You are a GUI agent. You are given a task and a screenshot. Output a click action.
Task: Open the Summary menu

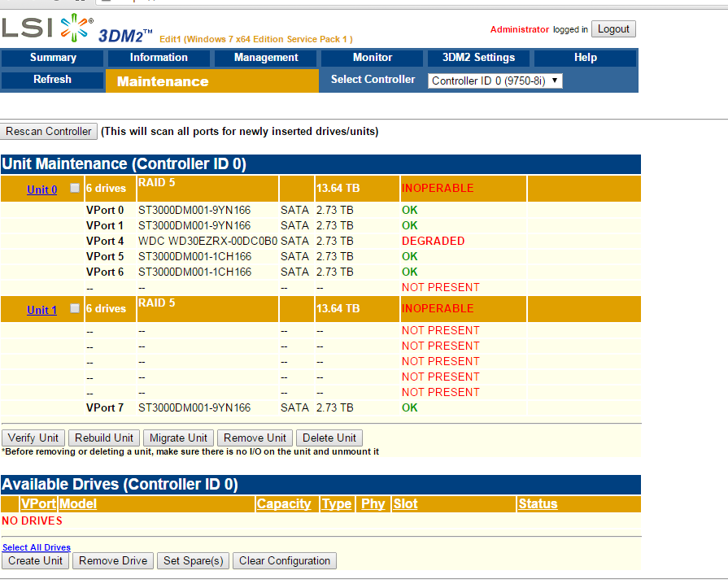tap(53, 58)
